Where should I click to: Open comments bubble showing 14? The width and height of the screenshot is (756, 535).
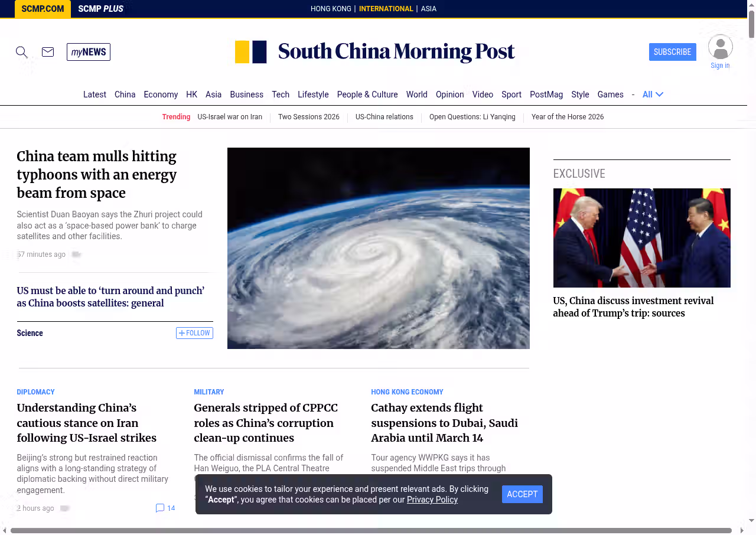point(165,508)
